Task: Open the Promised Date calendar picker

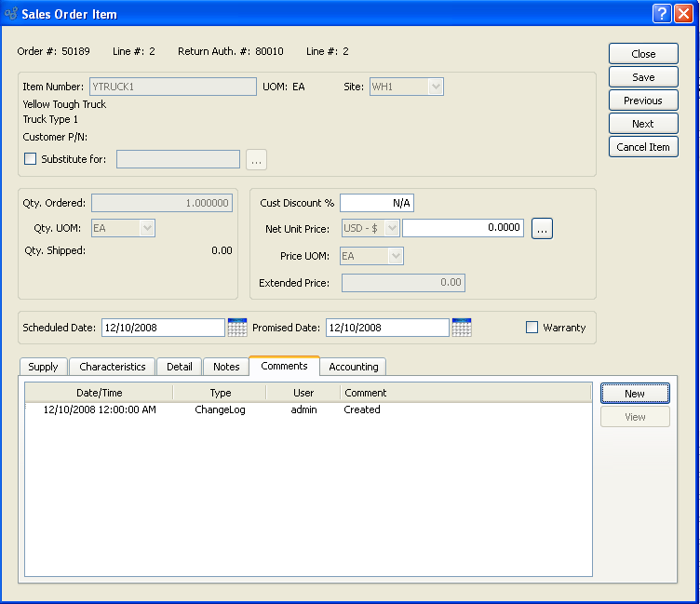Action: pos(462,328)
